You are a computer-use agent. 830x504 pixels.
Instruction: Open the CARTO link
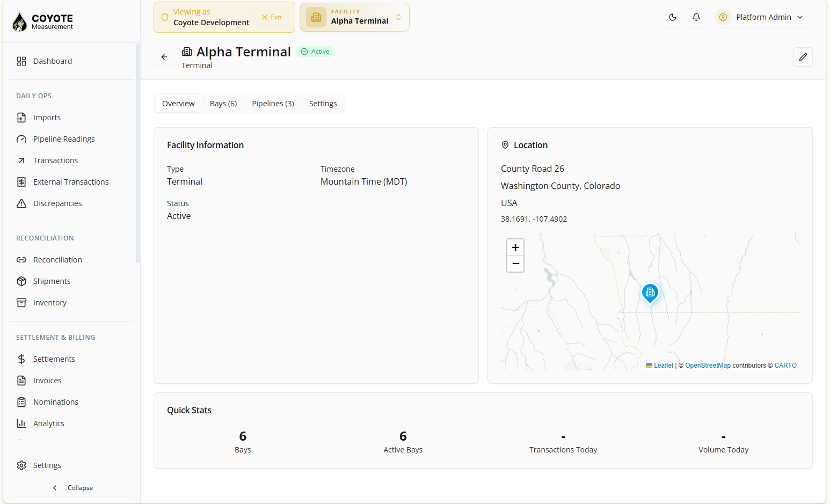pyautogui.click(x=785, y=366)
